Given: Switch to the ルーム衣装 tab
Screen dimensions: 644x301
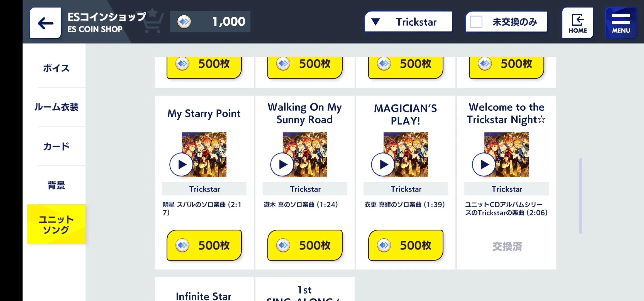Looking at the screenshot, I should [56, 107].
